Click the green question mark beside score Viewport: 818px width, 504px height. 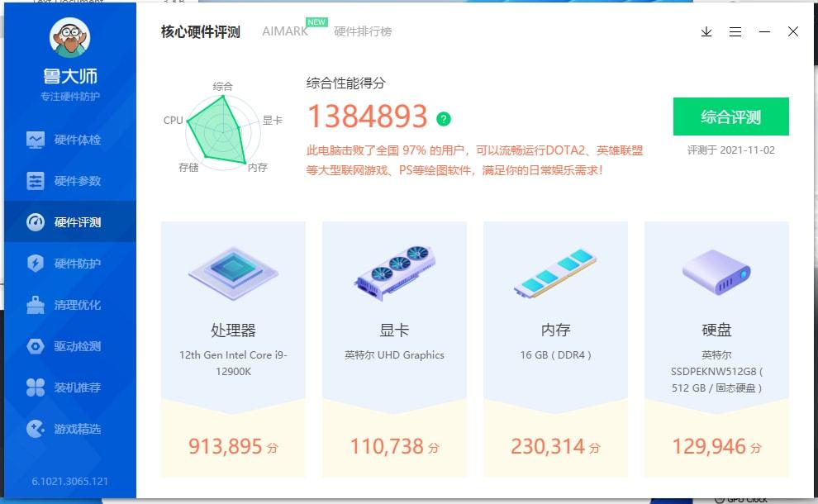[444, 119]
